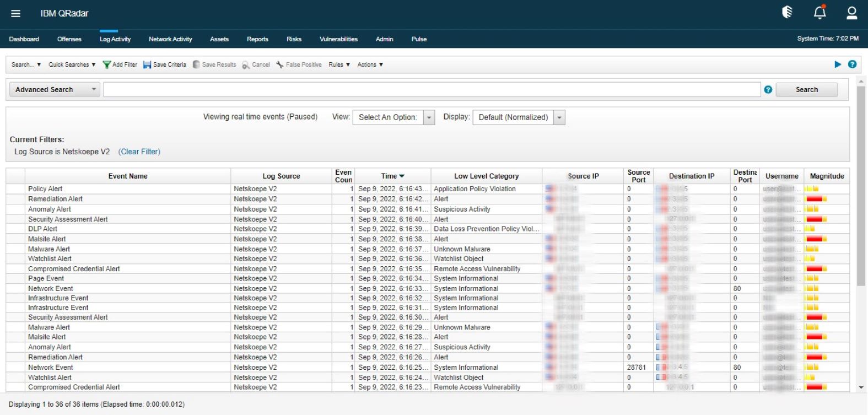The image size is (868, 415).
Task: Select the DLP Alert event row
Action: pyautogui.click(x=428, y=229)
